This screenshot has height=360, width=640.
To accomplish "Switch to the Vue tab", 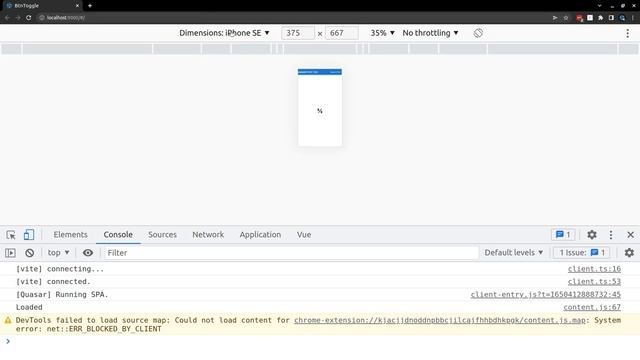I will point(304,235).
